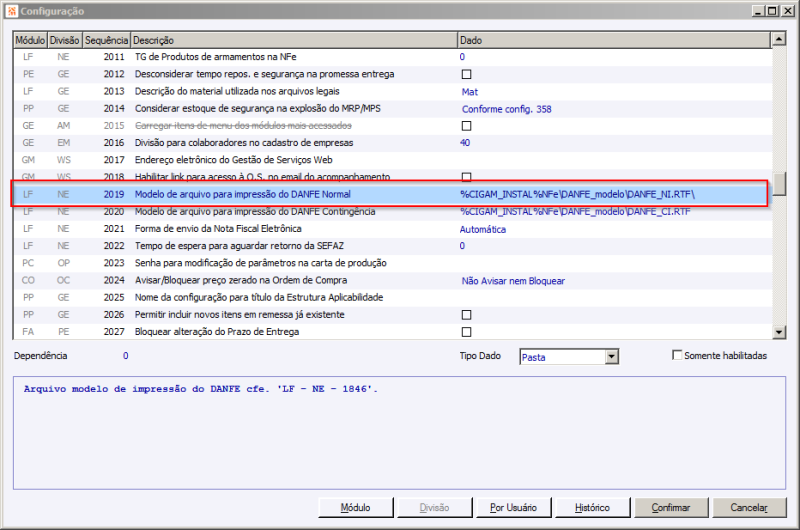Enable the Somente habilitadas checkbox
The image size is (800, 530).
(677, 355)
